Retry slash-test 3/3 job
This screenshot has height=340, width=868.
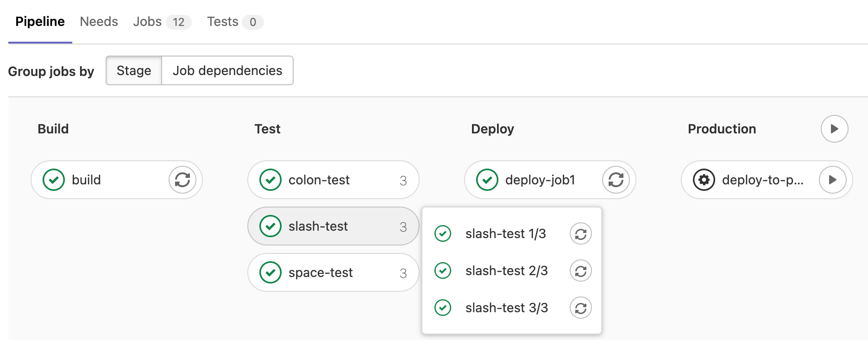click(x=580, y=308)
